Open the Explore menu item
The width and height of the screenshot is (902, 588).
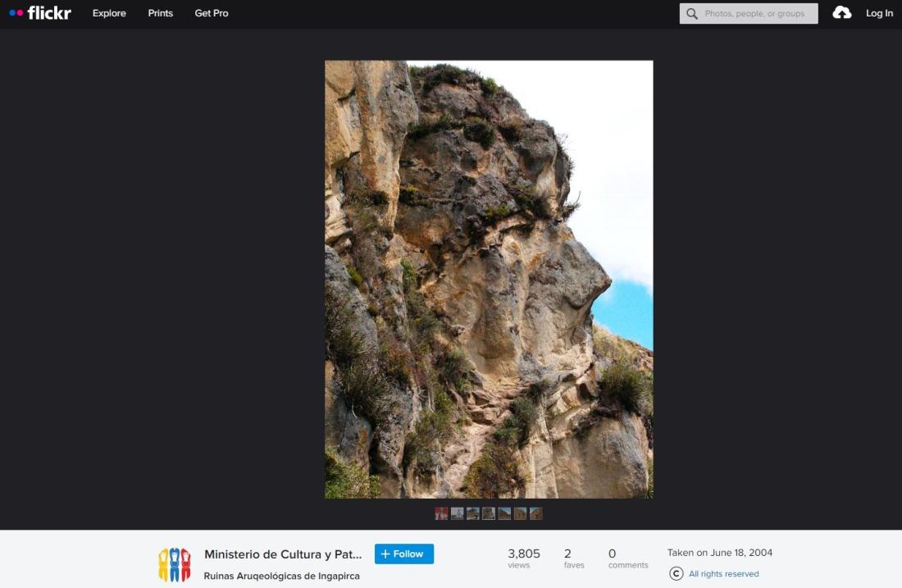point(109,13)
